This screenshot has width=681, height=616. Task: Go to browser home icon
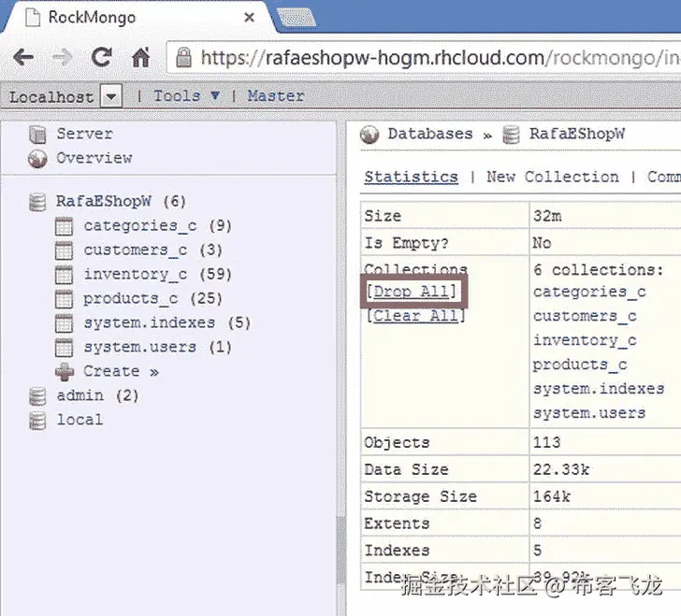(140, 57)
